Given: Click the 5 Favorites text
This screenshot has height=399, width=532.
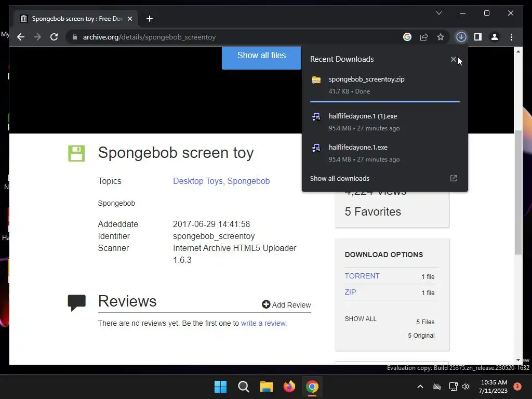Looking at the screenshot, I should pos(373,211).
